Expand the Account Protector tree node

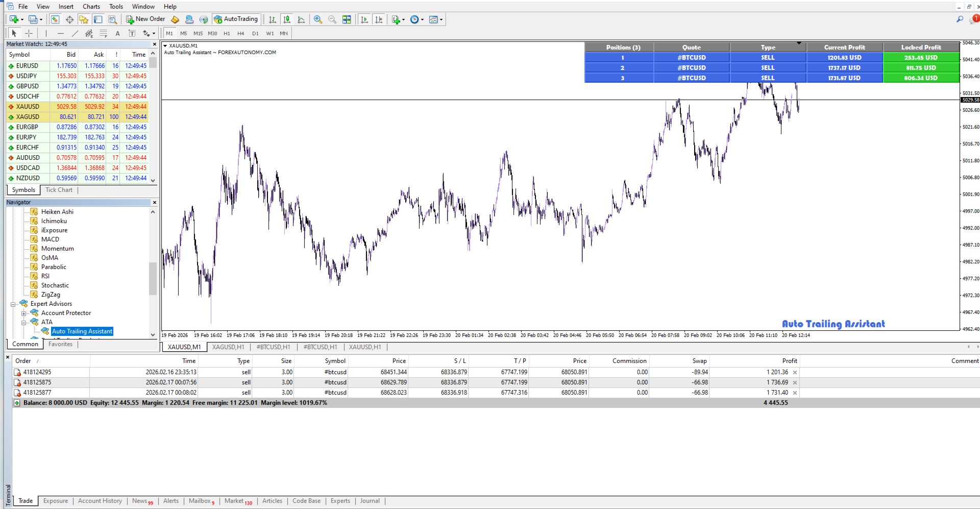point(23,313)
